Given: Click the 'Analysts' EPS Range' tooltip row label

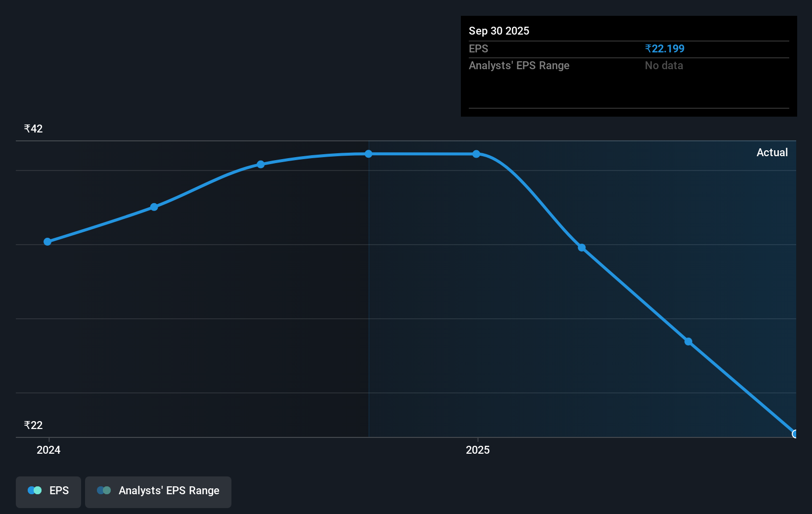Looking at the screenshot, I should tap(519, 66).
